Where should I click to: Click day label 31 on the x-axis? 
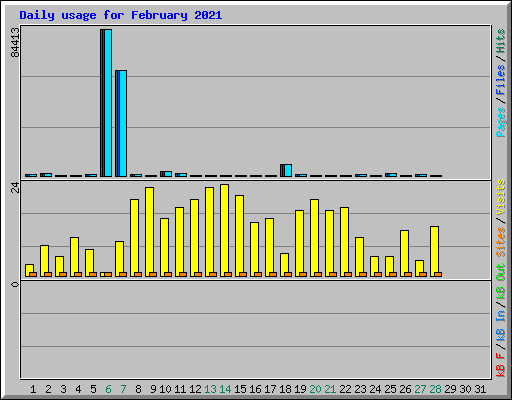[480, 389]
